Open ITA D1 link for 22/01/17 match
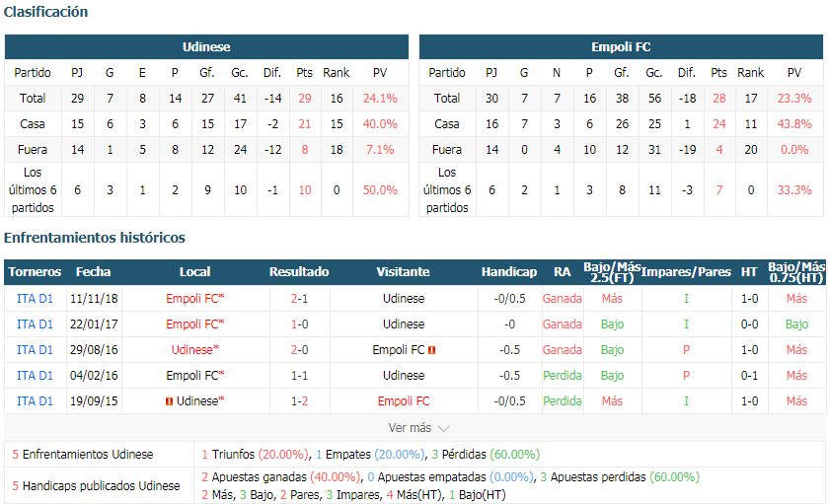Viewport: 828px width, 504px height. (x=35, y=324)
